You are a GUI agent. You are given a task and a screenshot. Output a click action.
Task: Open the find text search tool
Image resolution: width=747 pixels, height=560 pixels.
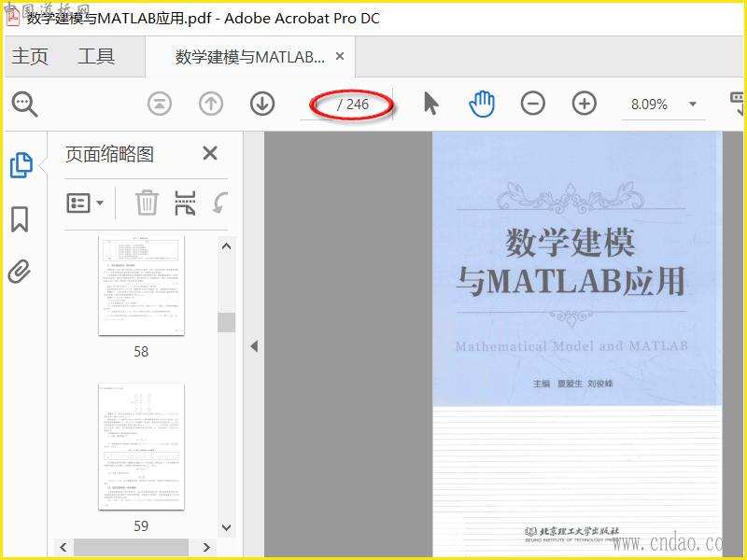[25, 105]
